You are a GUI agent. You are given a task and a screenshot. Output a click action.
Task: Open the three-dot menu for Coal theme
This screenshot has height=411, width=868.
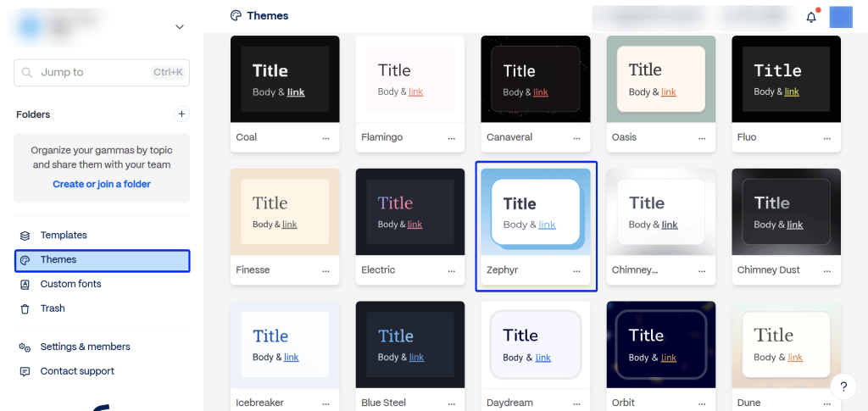(326, 137)
